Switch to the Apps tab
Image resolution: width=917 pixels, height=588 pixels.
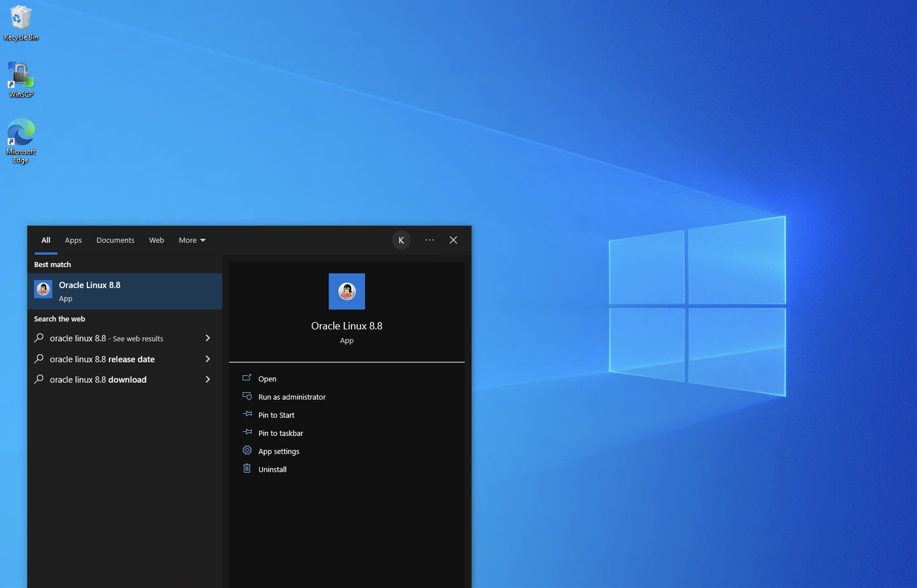tap(73, 240)
